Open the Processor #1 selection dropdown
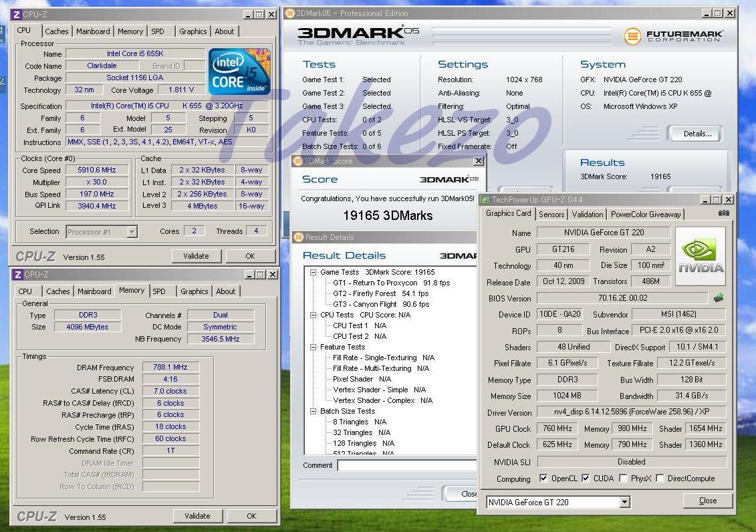 [x=132, y=232]
